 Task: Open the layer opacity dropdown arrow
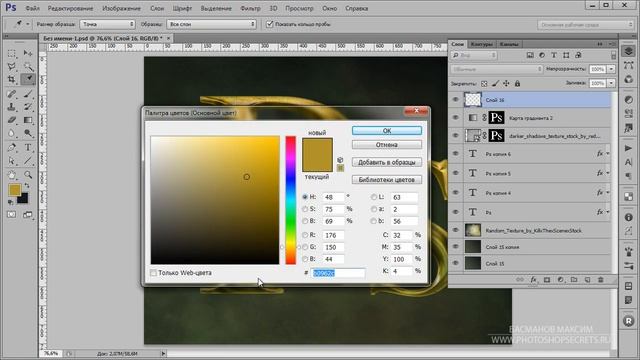[611, 69]
